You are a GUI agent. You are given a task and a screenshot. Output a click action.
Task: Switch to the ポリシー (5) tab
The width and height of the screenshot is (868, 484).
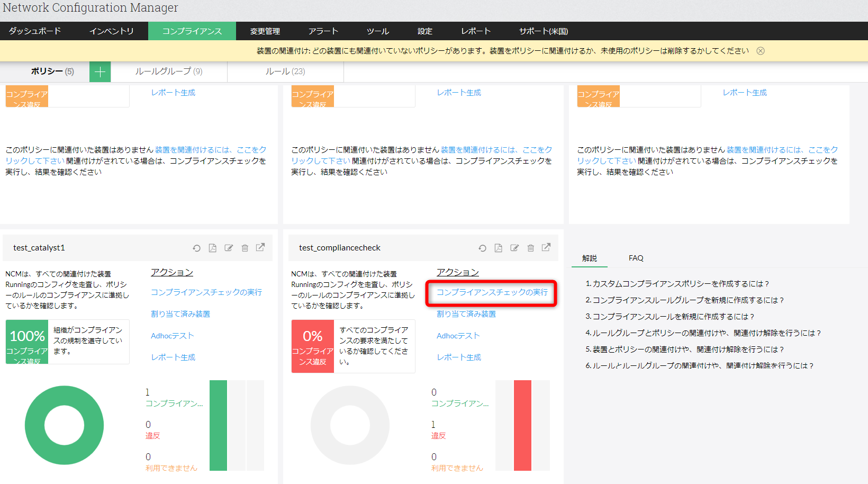(x=52, y=71)
